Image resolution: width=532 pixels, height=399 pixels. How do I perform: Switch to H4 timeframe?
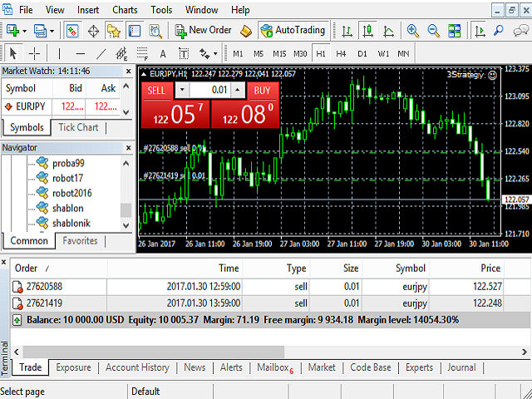coord(341,53)
